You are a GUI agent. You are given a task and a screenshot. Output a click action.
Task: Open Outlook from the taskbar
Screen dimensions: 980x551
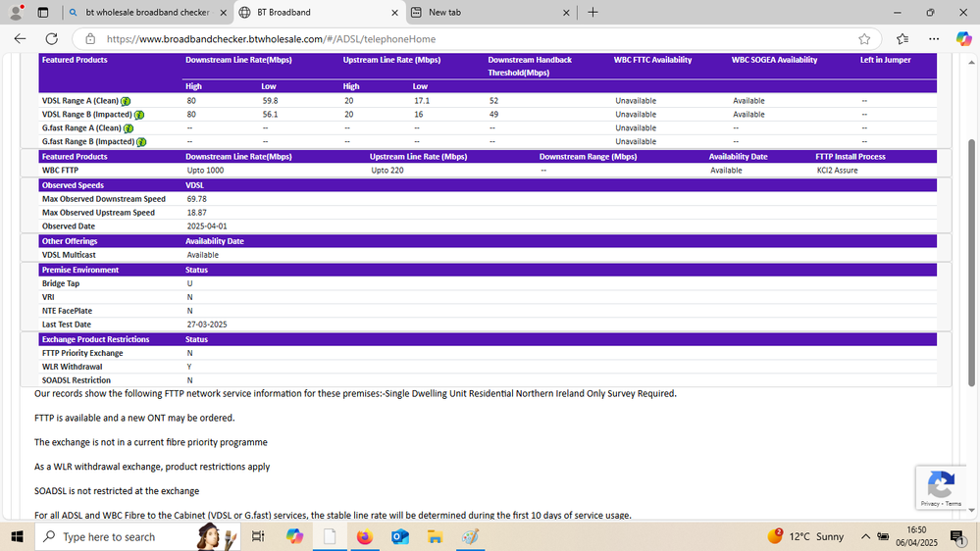click(x=399, y=536)
